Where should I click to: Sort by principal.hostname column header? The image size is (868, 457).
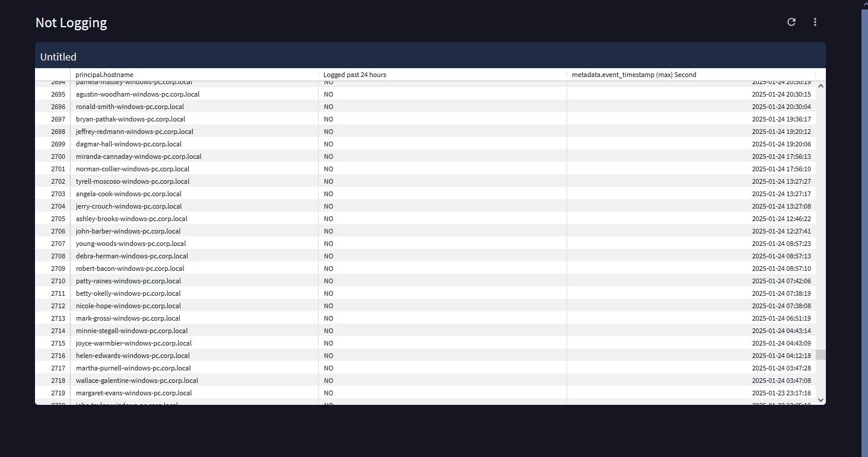click(104, 75)
